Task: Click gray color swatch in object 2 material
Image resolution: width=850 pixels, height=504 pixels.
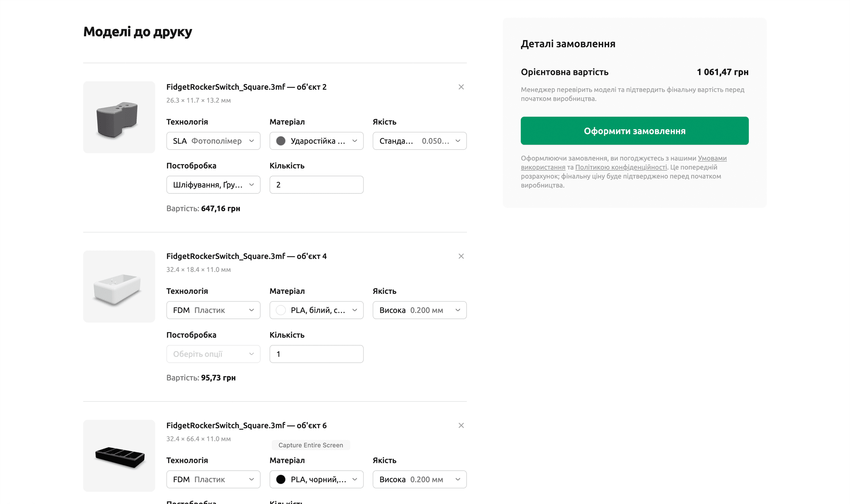Action: pyautogui.click(x=281, y=141)
